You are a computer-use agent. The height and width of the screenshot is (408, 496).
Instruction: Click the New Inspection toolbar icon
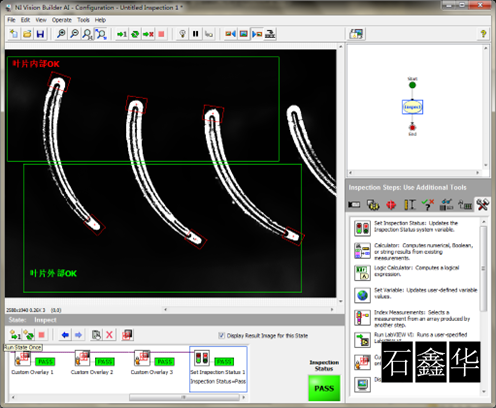[14, 34]
